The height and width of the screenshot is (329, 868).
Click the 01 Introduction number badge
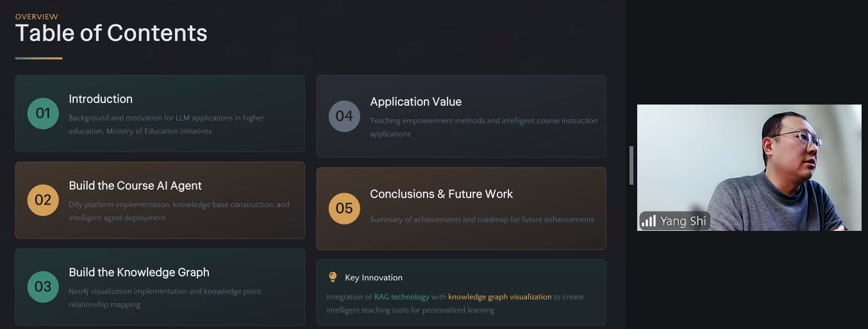tap(43, 114)
